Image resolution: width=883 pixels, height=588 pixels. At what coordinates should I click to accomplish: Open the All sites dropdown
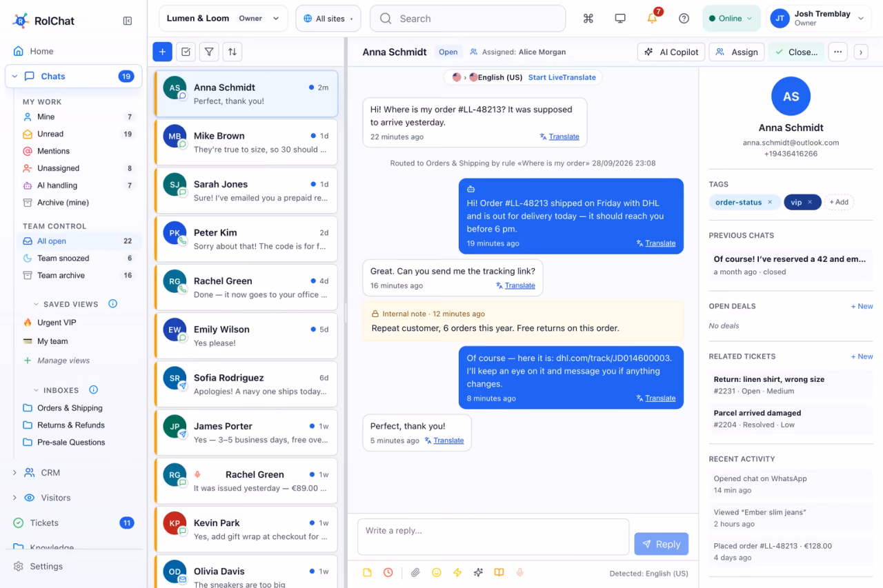(x=328, y=19)
